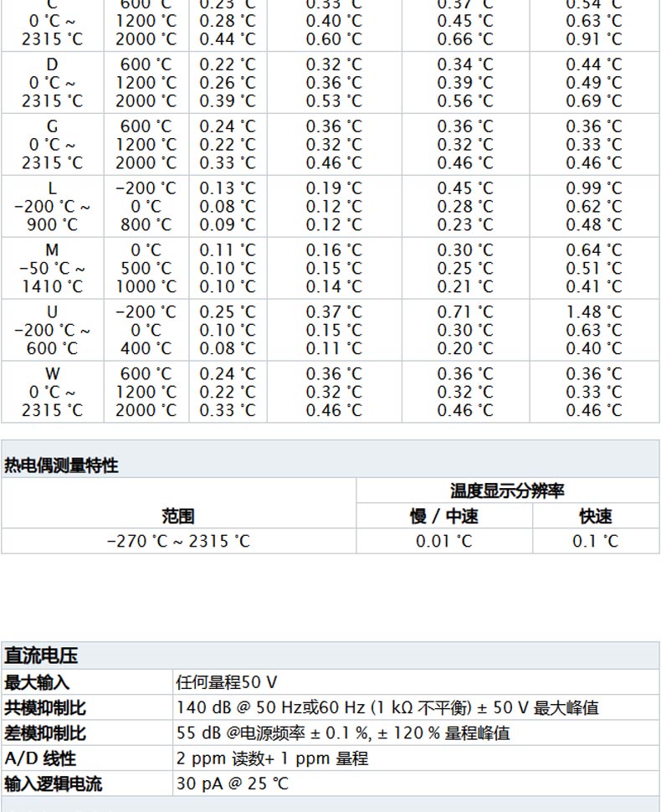Select the 140 dB common-mode rejection value

tap(387, 708)
